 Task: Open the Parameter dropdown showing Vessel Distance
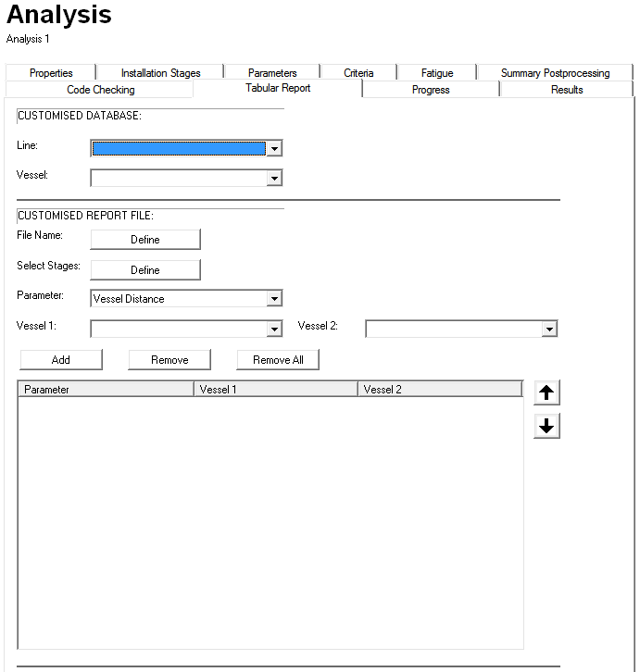274,299
